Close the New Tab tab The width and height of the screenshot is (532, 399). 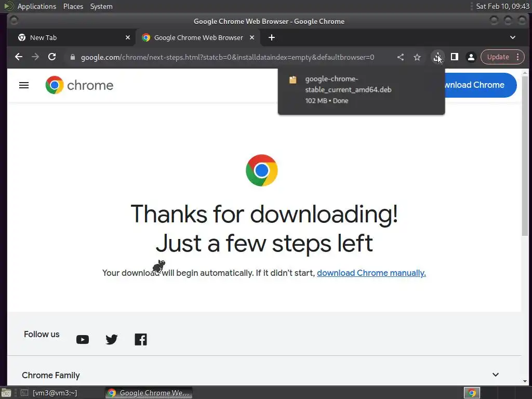tap(128, 37)
